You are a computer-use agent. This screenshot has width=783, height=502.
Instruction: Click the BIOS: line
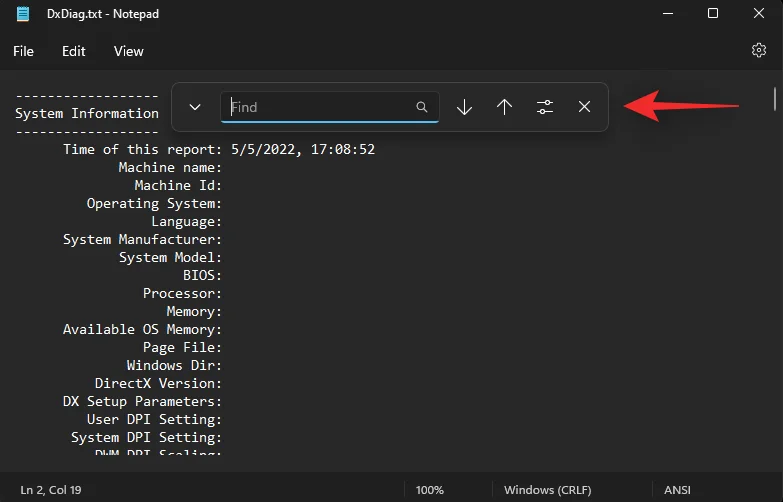point(202,275)
